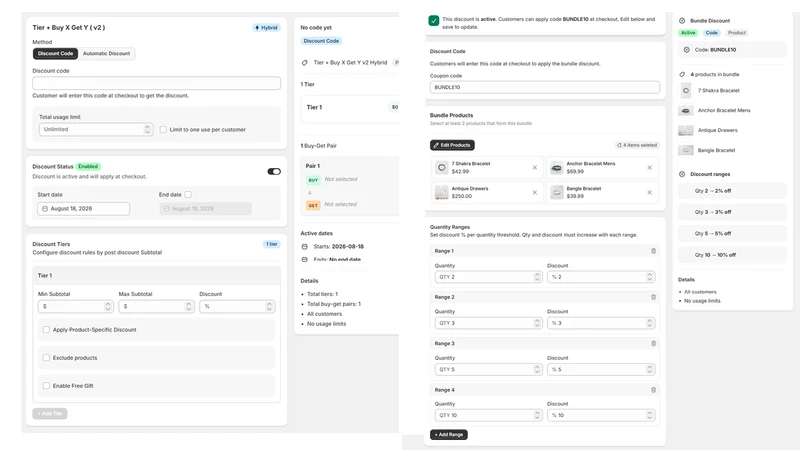Click the Tier 1 Min Subtotal field
Screen dimensions: 800x450
(x=75, y=306)
